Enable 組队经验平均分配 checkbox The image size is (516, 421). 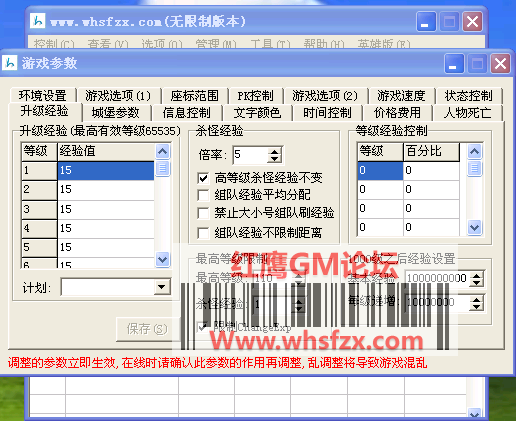click(x=203, y=195)
